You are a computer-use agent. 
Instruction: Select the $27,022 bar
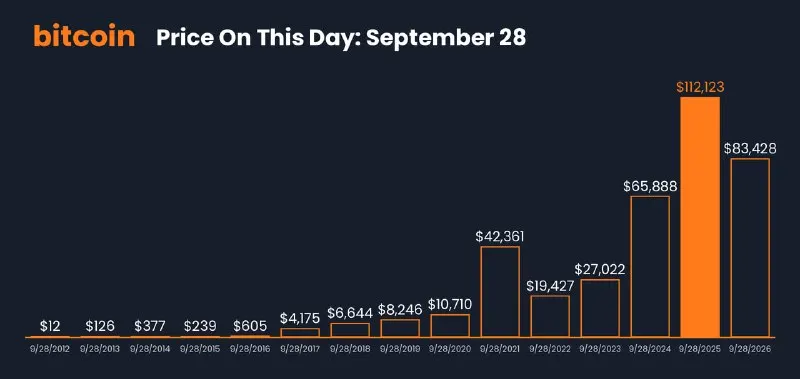pyautogui.click(x=600, y=308)
